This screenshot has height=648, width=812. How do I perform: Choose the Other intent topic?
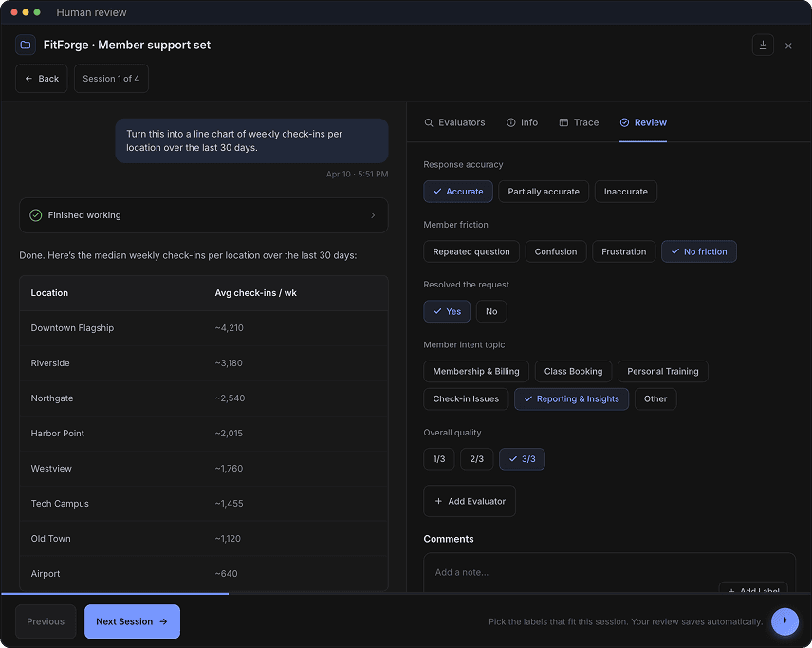(x=655, y=399)
